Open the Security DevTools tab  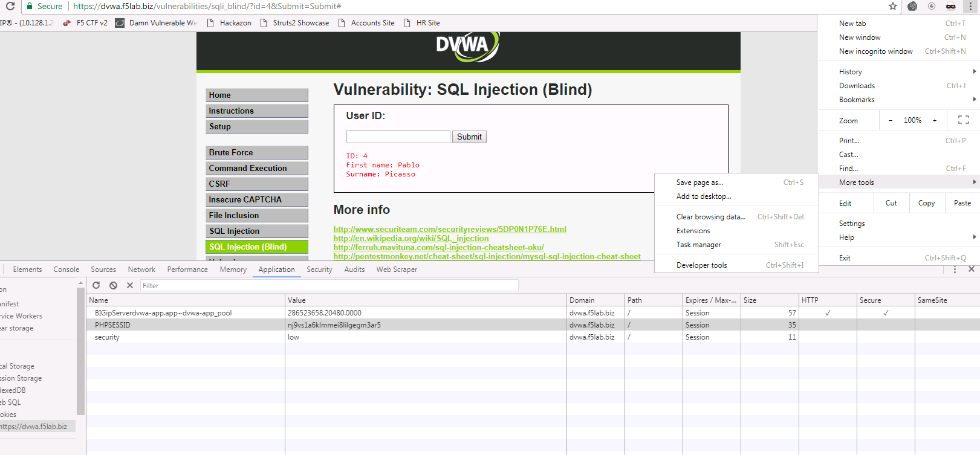319,269
